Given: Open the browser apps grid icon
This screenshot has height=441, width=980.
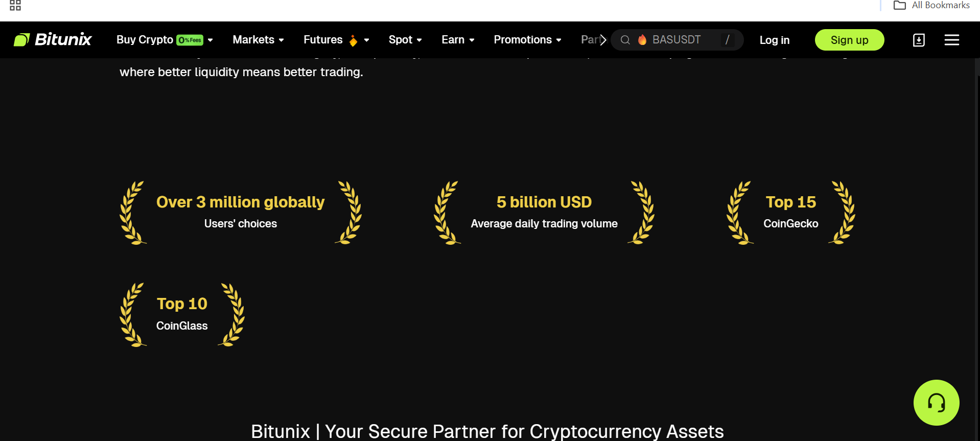Looking at the screenshot, I should point(15,6).
